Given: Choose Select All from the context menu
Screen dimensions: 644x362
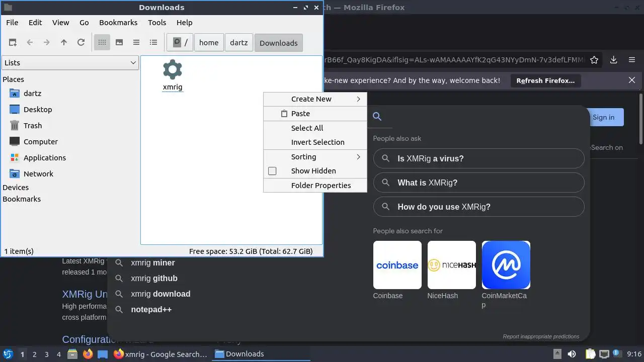Looking at the screenshot, I should (315, 128).
